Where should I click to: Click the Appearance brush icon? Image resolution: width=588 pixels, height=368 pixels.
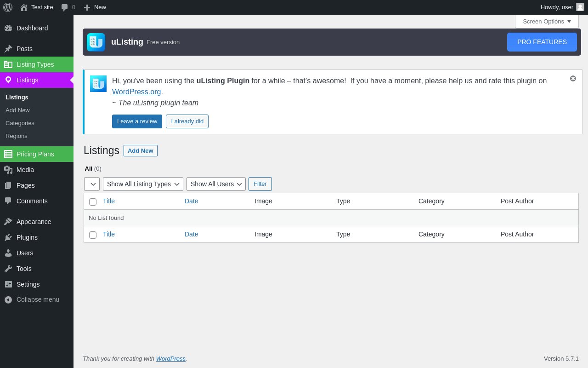pos(8,222)
